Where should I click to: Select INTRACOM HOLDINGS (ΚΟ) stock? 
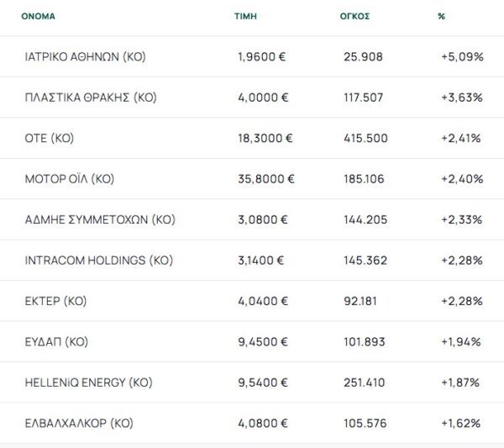point(99,261)
